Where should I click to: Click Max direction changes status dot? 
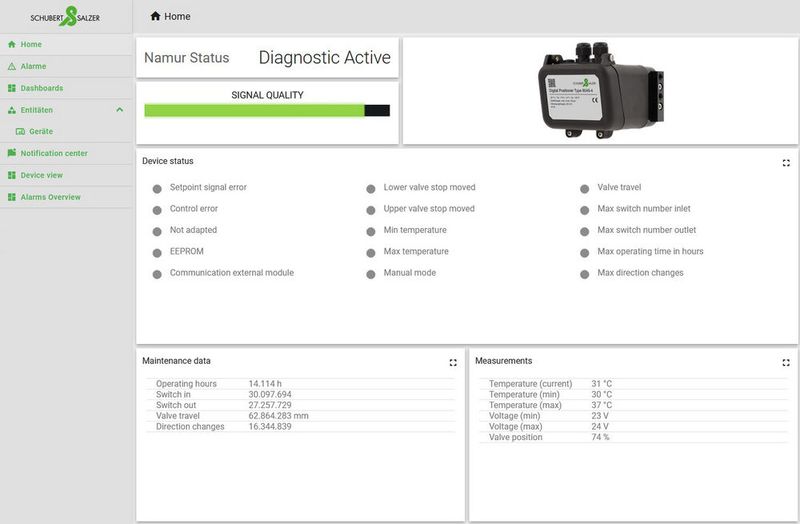coord(585,275)
